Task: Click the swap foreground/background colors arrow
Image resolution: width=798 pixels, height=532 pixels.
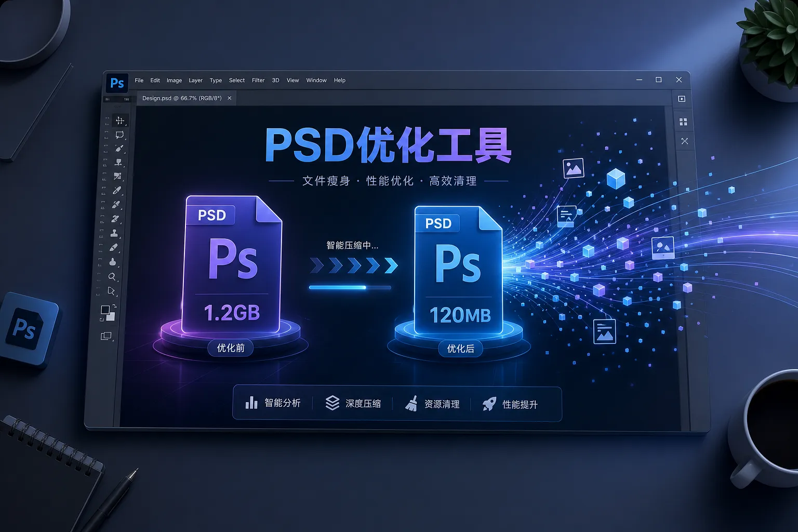Action: pos(114,307)
